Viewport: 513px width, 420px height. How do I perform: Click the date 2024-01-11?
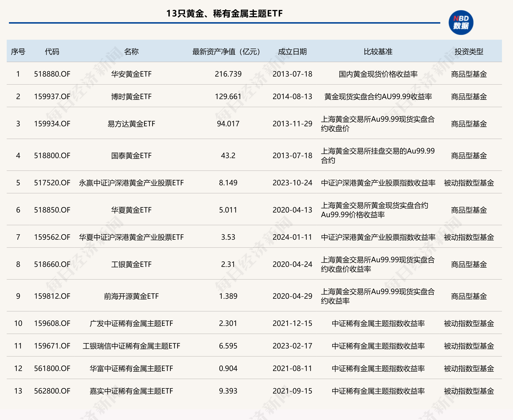pos(292,237)
